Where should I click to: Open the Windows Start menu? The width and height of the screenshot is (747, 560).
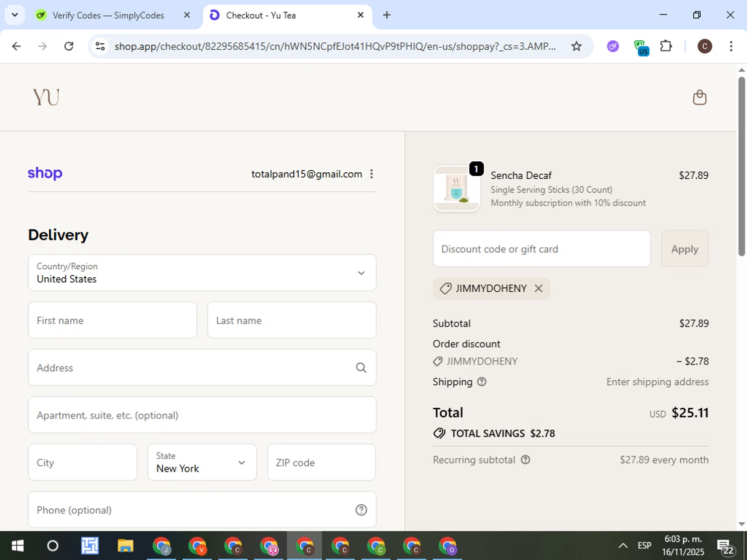[17, 546]
